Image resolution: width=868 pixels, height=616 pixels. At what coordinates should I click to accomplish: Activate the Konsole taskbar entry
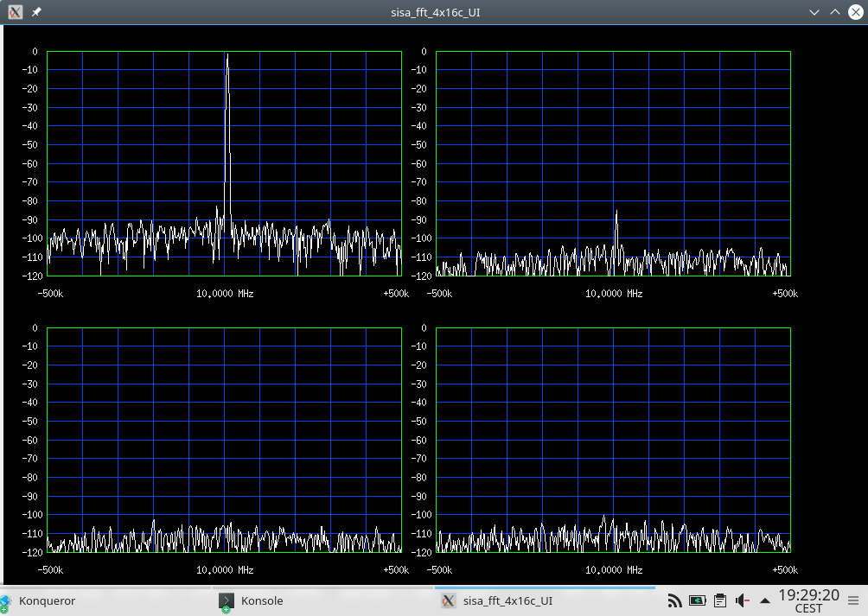[261, 600]
